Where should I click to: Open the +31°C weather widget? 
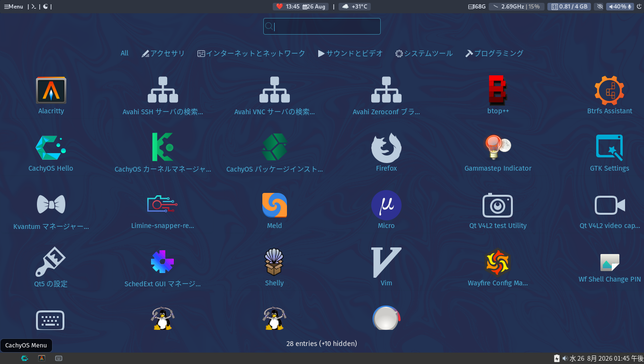click(x=355, y=7)
